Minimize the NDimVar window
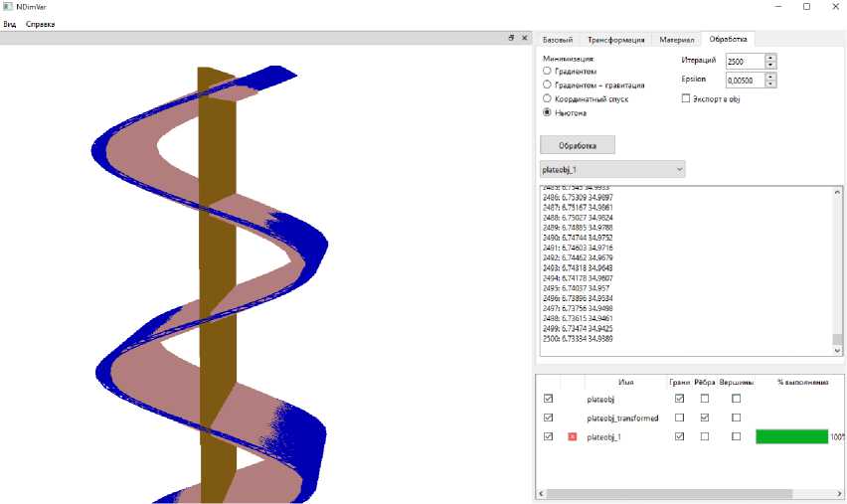The height and width of the screenshot is (504, 847). (778, 7)
